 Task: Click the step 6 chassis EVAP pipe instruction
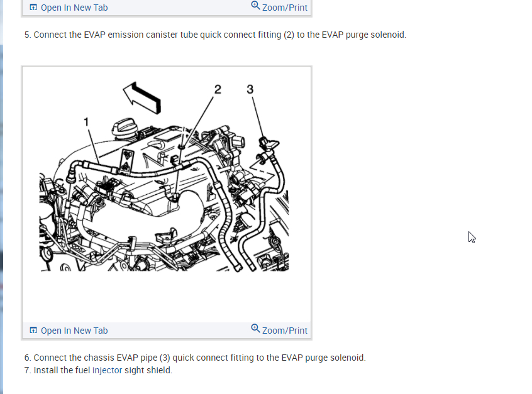click(195, 358)
